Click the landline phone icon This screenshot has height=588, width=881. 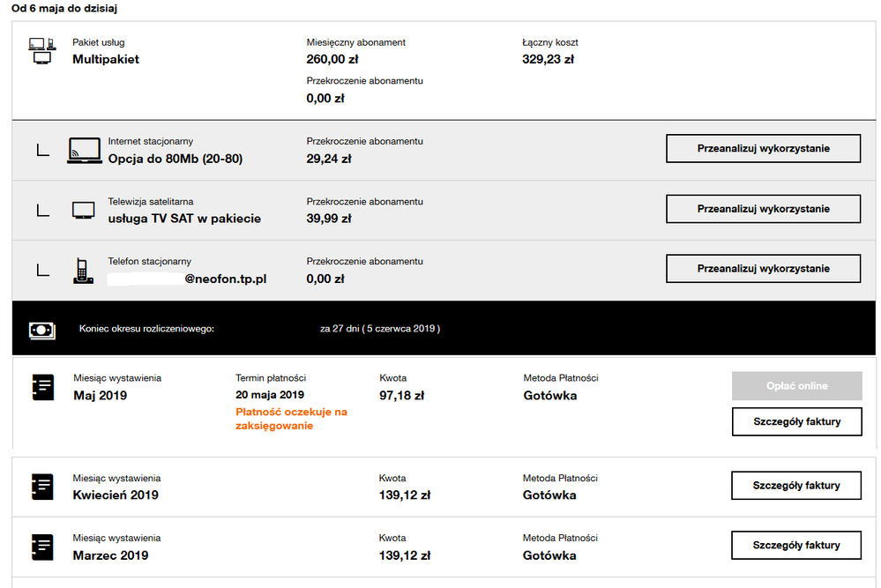pyautogui.click(x=84, y=270)
